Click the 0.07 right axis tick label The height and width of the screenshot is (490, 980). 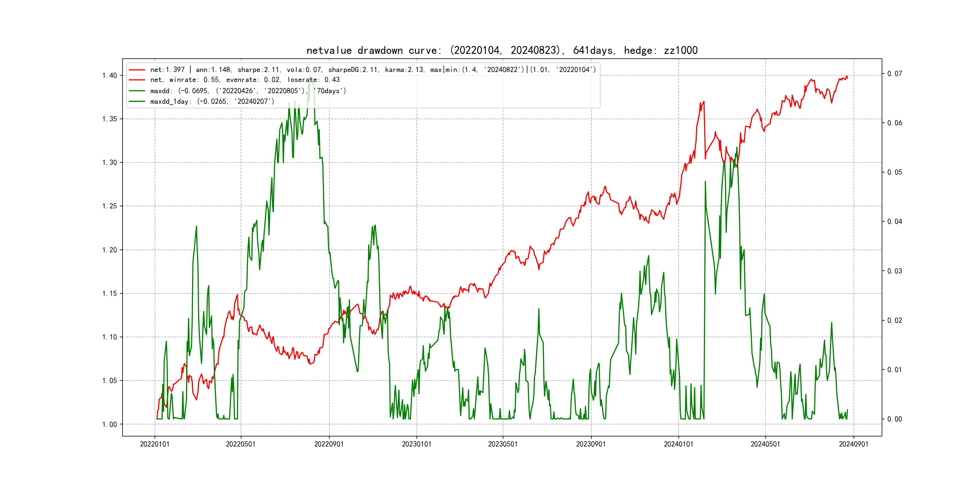coord(894,74)
